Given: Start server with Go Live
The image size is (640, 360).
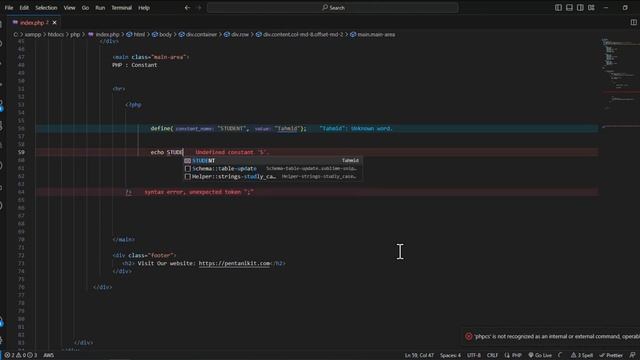Looking at the screenshot, I should click(540, 355).
